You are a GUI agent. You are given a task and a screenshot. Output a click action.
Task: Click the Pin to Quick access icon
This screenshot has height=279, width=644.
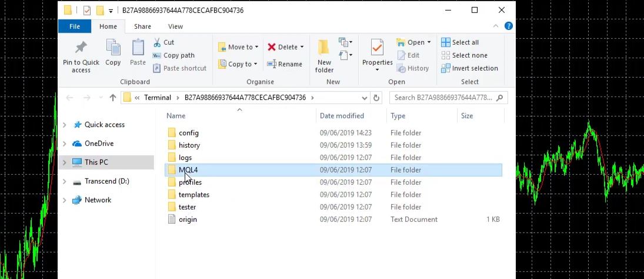81,49
